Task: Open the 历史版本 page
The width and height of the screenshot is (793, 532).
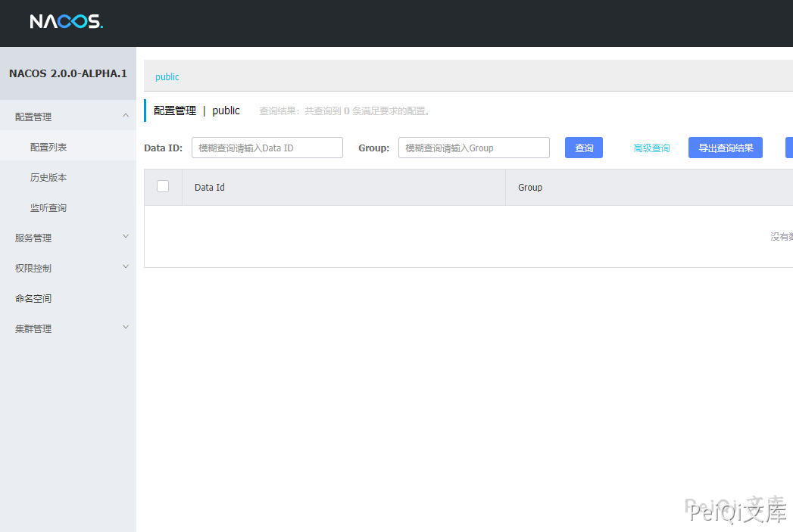Action: (50, 177)
